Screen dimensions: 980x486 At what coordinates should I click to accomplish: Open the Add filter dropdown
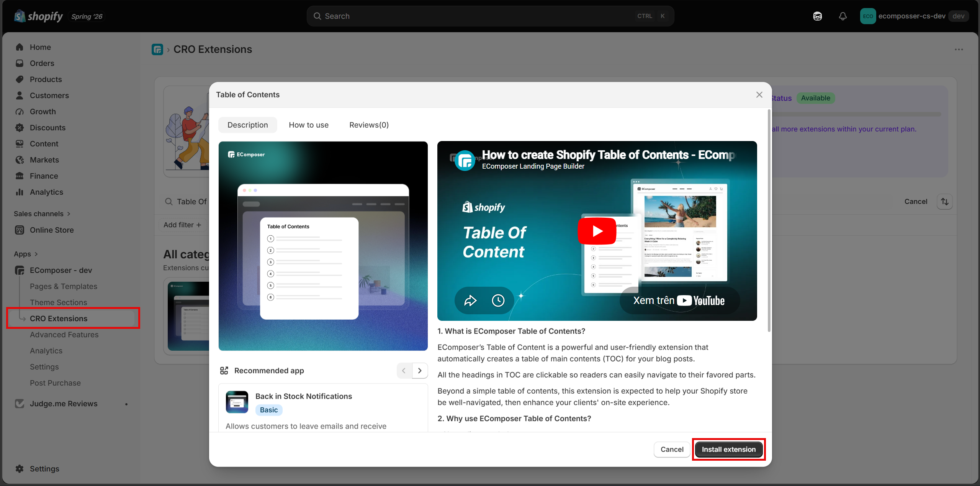(182, 225)
